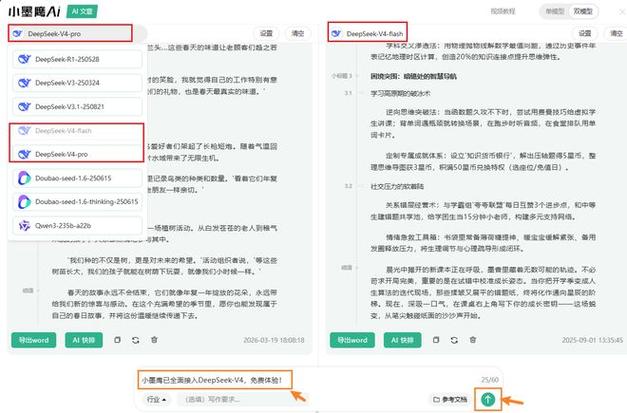Copy the left panel article

click(x=117, y=340)
